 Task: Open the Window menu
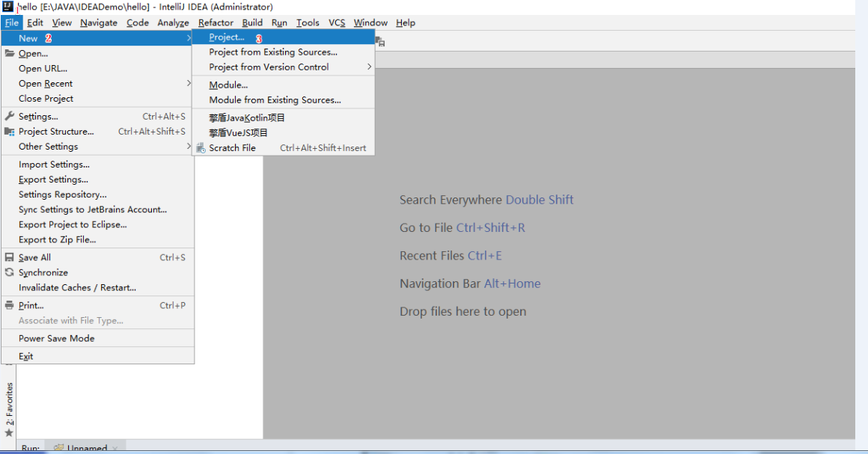[x=371, y=22]
